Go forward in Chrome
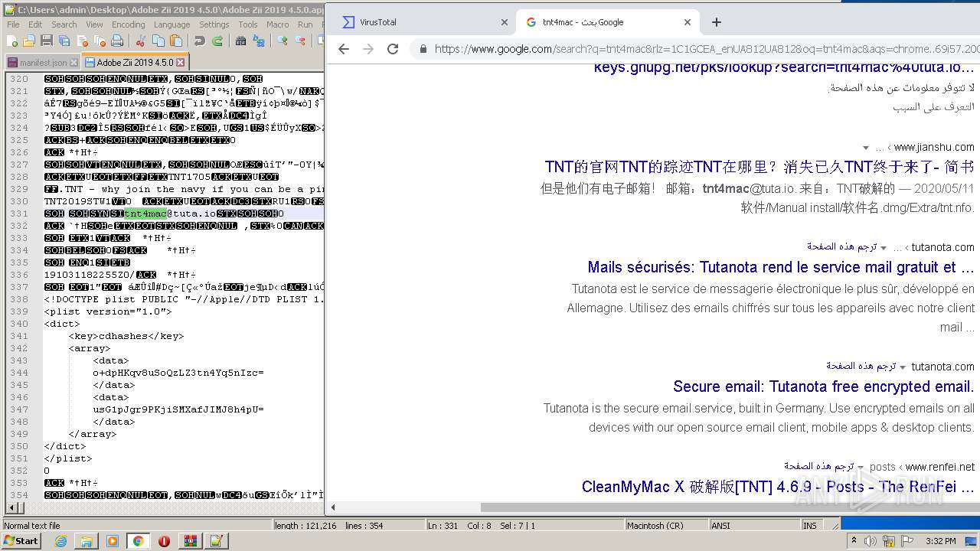The height and width of the screenshot is (551, 980). [368, 49]
